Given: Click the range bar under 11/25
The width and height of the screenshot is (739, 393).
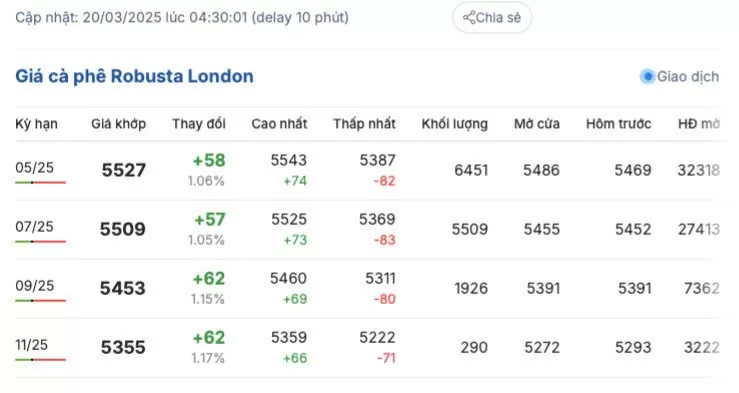Looking at the screenshot, I should point(41,360).
